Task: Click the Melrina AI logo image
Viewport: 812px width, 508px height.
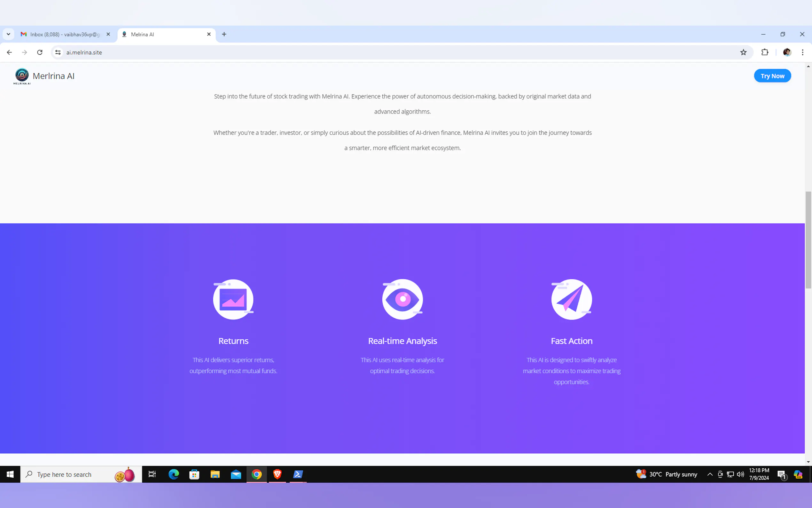Action: (x=22, y=76)
